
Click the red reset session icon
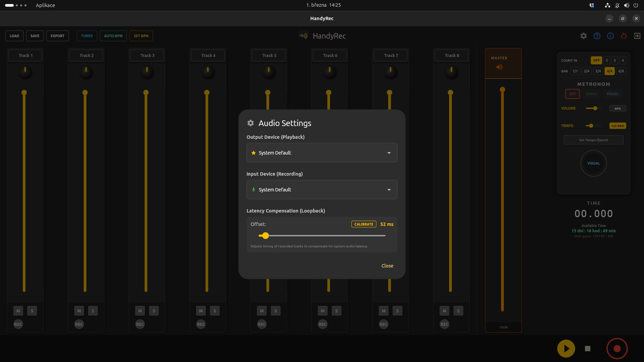point(624,36)
